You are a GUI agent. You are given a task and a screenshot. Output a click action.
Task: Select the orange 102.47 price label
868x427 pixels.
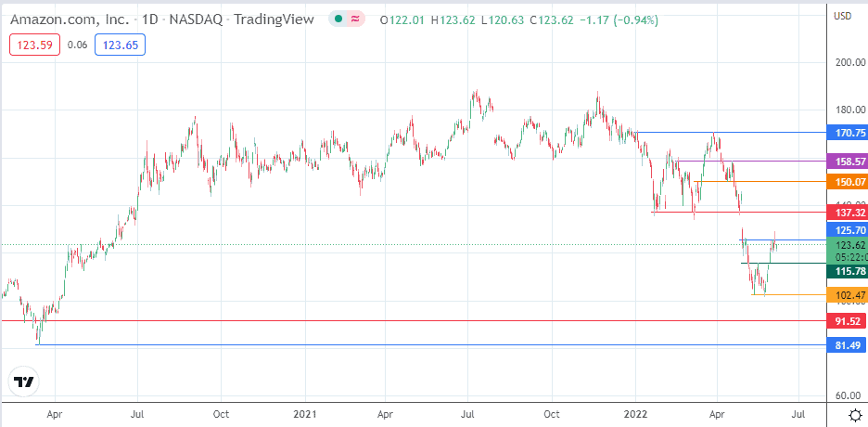(x=847, y=295)
